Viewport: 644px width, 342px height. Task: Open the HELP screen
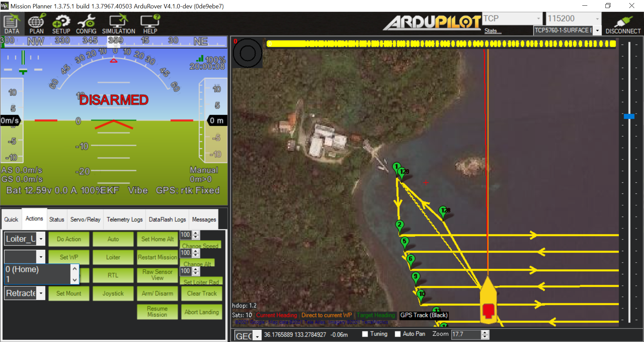(x=150, y=24)
